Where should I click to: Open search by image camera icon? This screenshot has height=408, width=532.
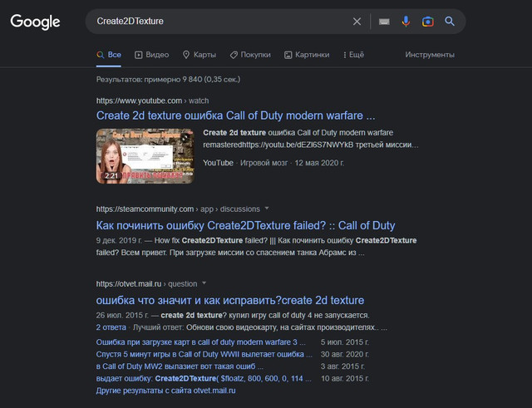[x=427, y=22]
